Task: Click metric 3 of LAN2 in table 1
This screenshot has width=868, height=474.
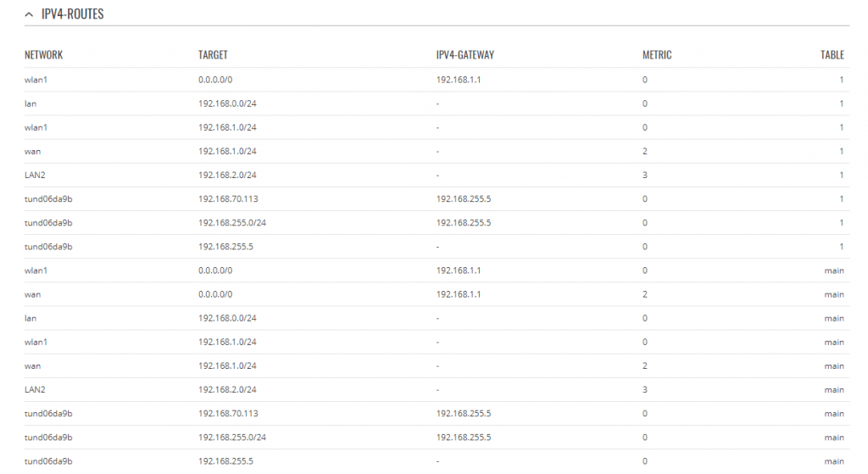Action: click(x=645, y=175)
